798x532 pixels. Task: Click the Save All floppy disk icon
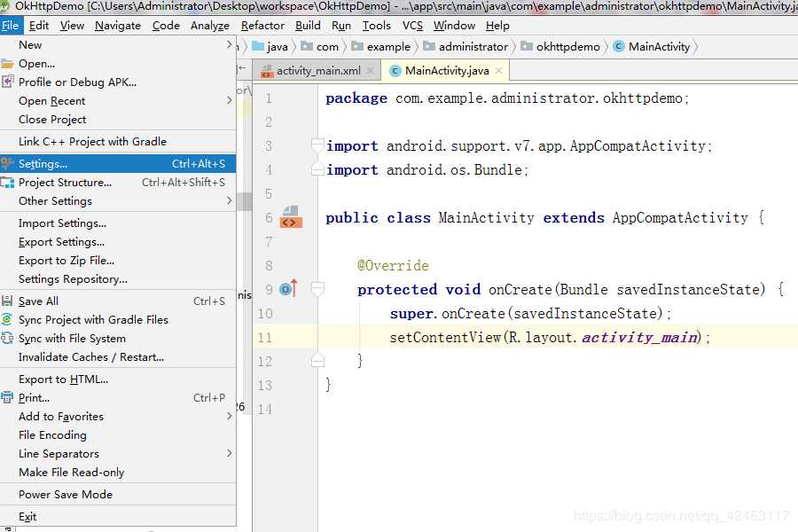tap(7, 301)
